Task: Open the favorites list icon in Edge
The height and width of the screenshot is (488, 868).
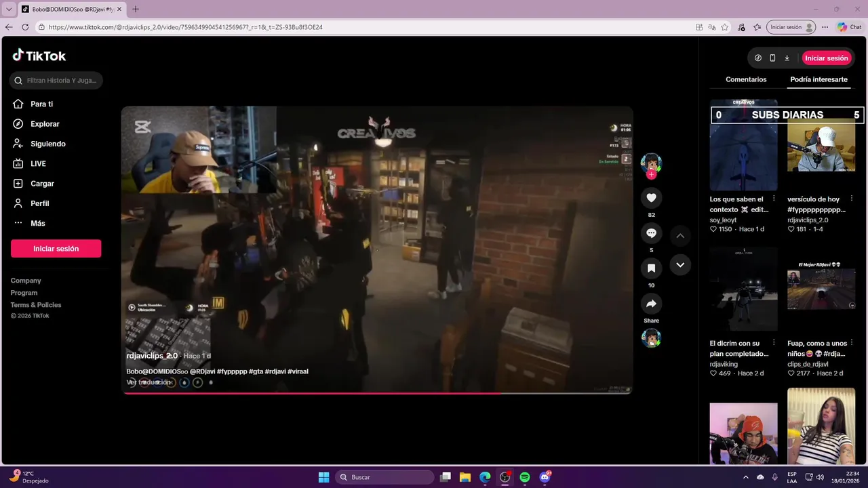Action: (757, 27)
